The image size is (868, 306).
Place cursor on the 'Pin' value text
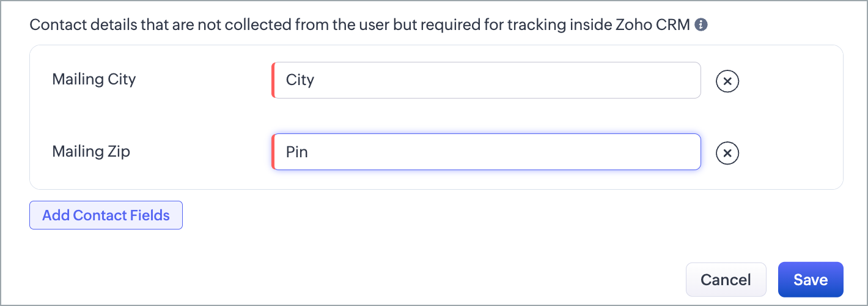pyautogui.click(x=297, y=152)
